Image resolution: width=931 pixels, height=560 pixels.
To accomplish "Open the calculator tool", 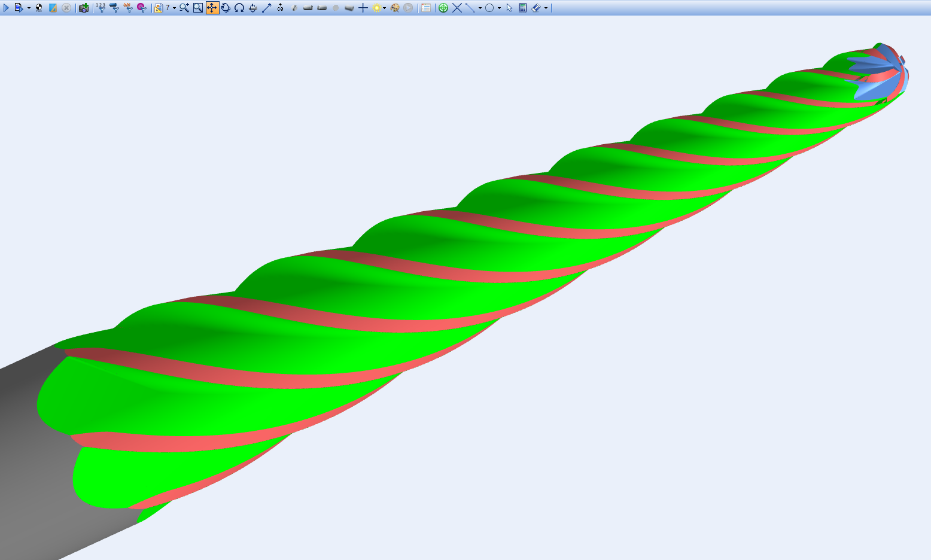I will [523, 8].
